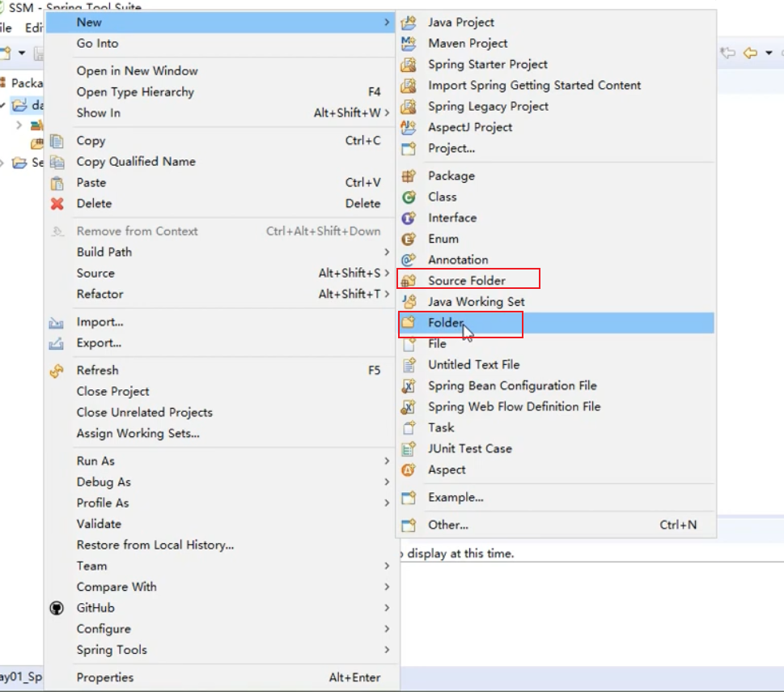This screenshot has width=784, height=692.
Task: Click the Annotation icon
Action: [409, 260]
